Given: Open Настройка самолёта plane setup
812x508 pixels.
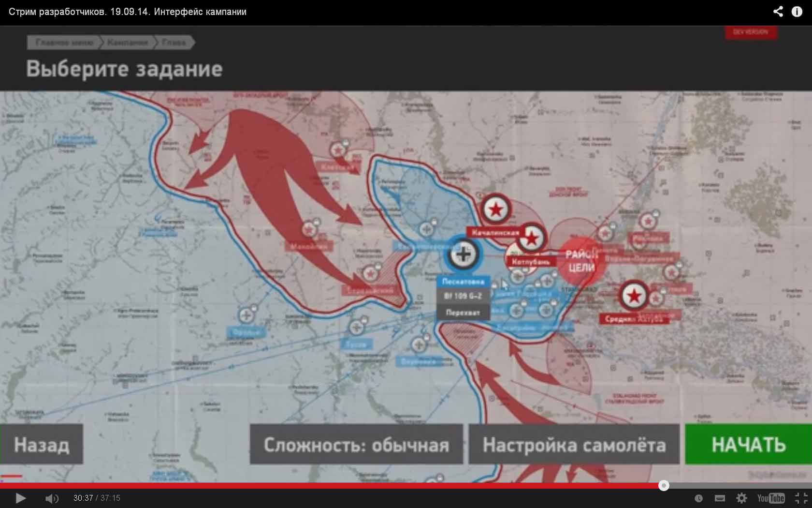Looking at the screenshot, I should (x=574, y=445).
